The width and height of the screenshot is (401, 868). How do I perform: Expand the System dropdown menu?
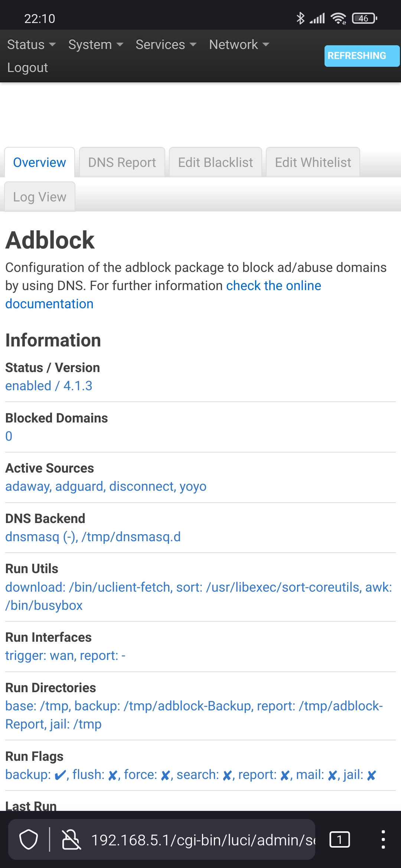pyautogui.click(x=96, y=45)
